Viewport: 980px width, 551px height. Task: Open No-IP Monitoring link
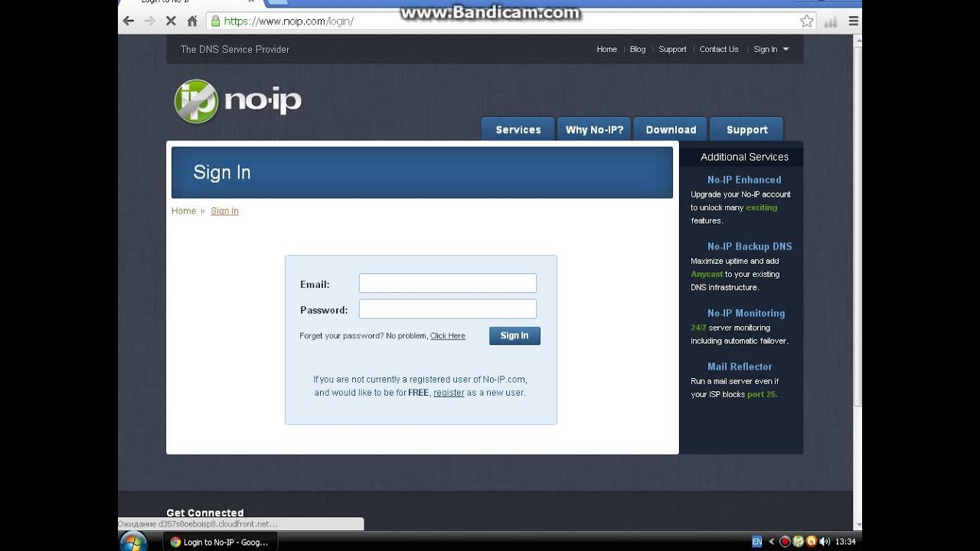(x=746, y=313)
